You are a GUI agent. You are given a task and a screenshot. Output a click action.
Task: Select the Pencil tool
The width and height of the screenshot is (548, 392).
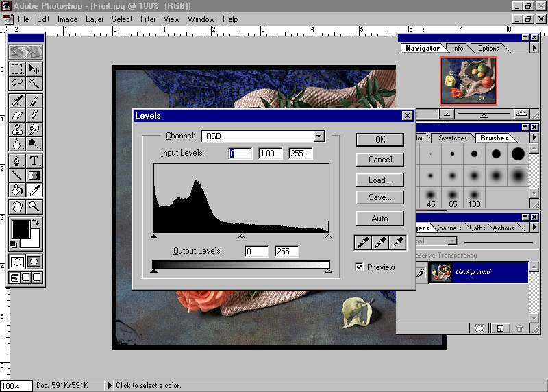pos(34,115)
